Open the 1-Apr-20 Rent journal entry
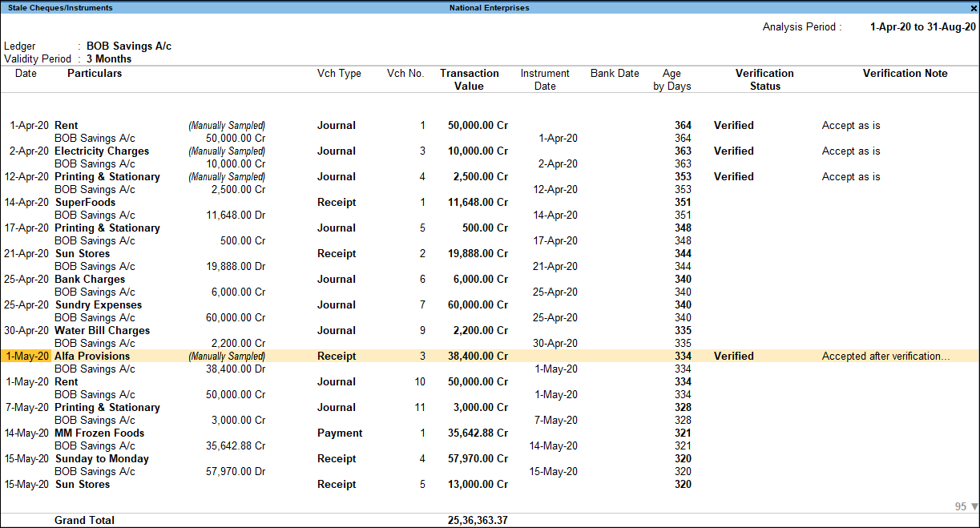 pos(490,126)
